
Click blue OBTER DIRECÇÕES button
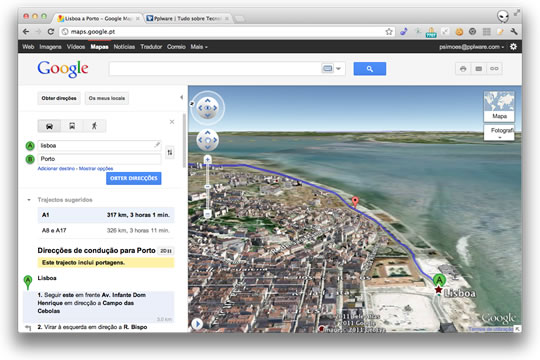134,178
